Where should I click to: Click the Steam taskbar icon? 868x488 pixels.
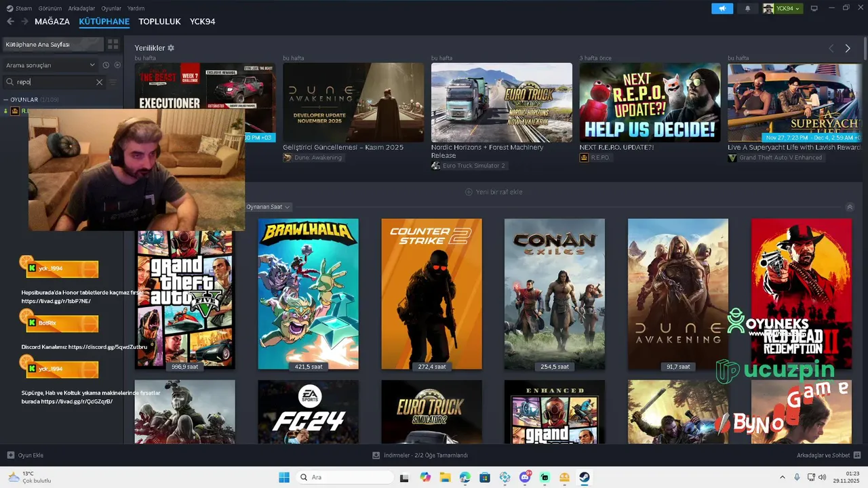[x=585, y=477]
